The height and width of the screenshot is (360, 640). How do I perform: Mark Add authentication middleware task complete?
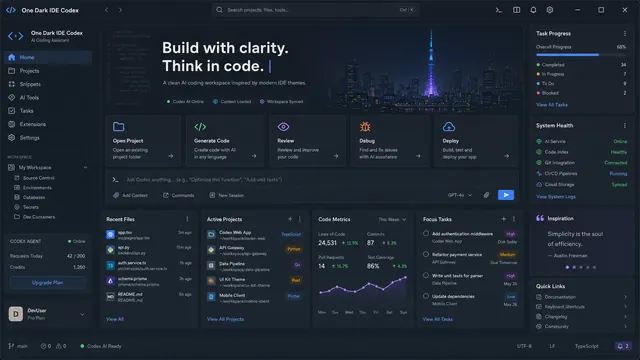click(x=426, y=233)
